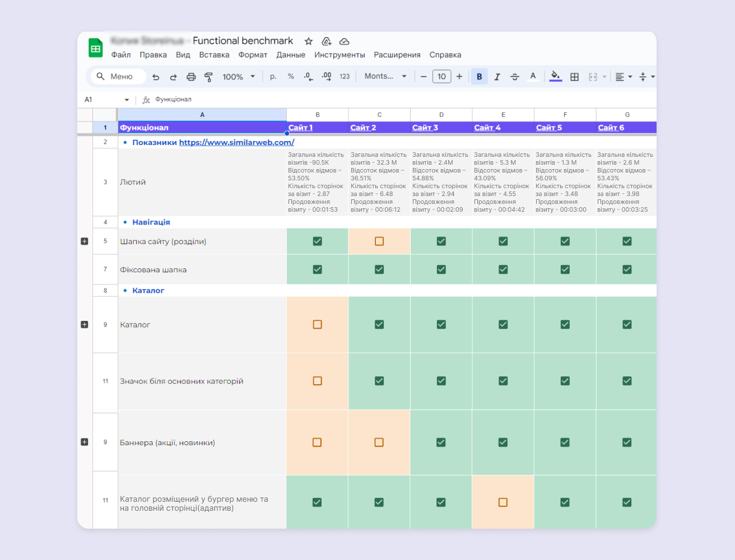
Task: Apply strikethrough formatting
Action: [x=515, y=77]
